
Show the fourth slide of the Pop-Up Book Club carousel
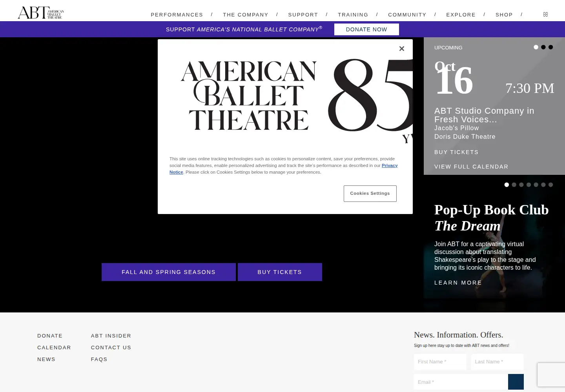(529, 185)
